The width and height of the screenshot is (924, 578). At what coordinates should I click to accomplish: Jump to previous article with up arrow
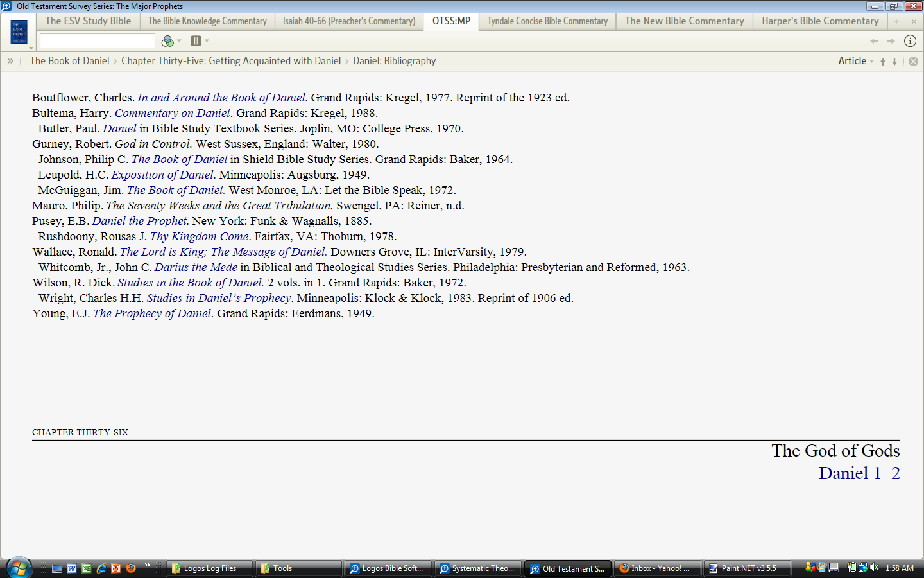[883, 62]
